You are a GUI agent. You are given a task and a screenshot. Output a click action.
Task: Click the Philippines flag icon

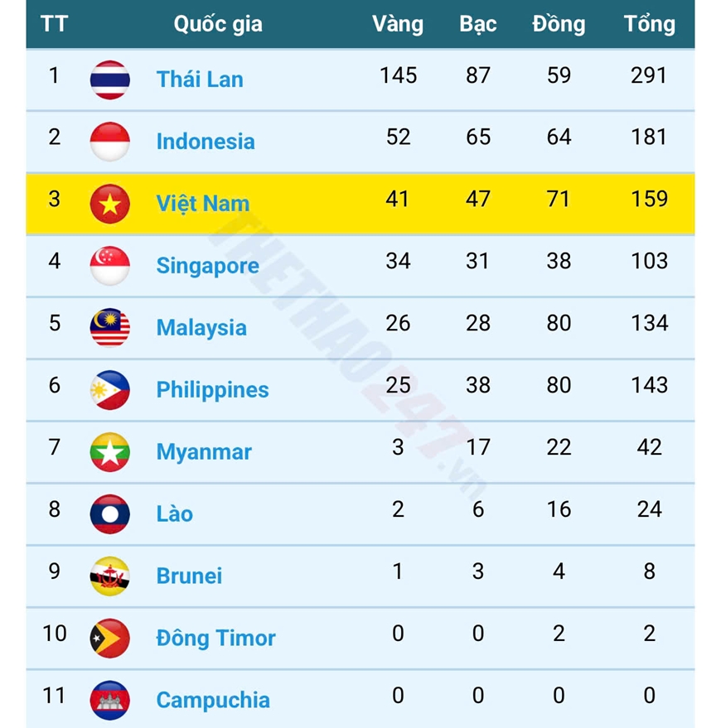point(109,389)
